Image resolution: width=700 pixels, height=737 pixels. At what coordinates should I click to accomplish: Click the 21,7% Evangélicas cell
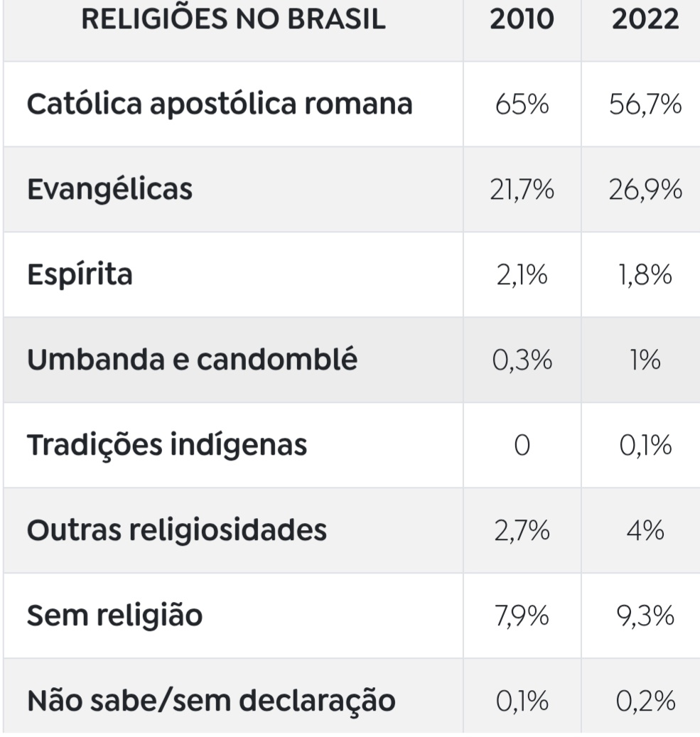click(x=522, y=190)
